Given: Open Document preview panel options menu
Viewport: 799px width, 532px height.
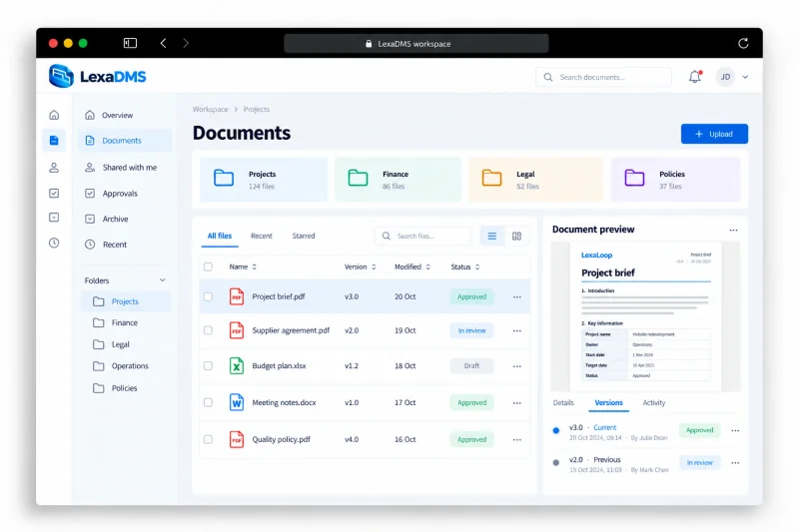Looking at the screenshot, I should point(733,231).
